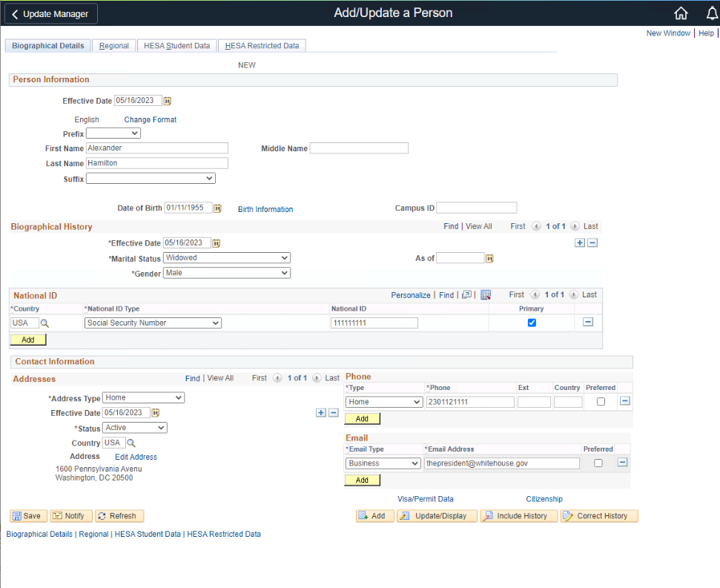Click the Update/Display button
This screenshot has width=720, height=588.
(437, 516)
